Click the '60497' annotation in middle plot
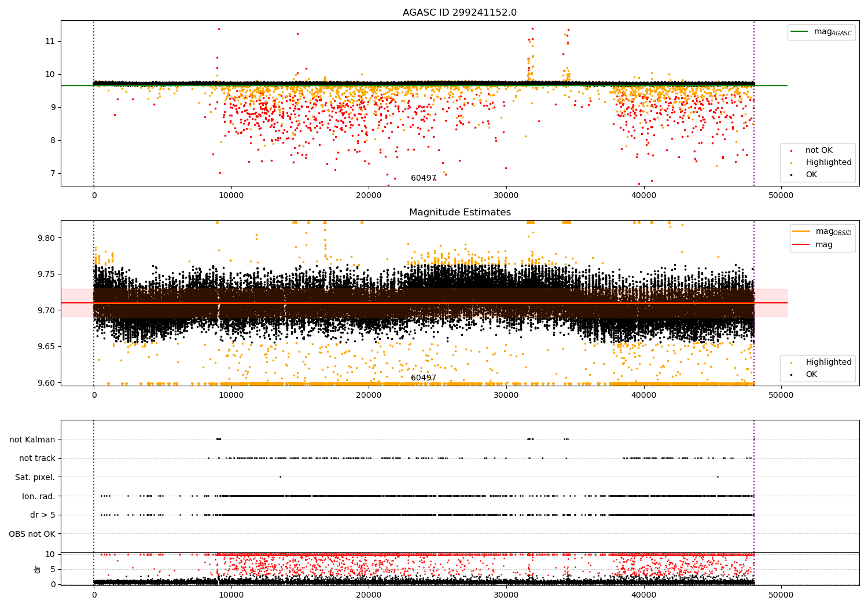The height and width of the screenshot is (608, 868). pos(424,378)
